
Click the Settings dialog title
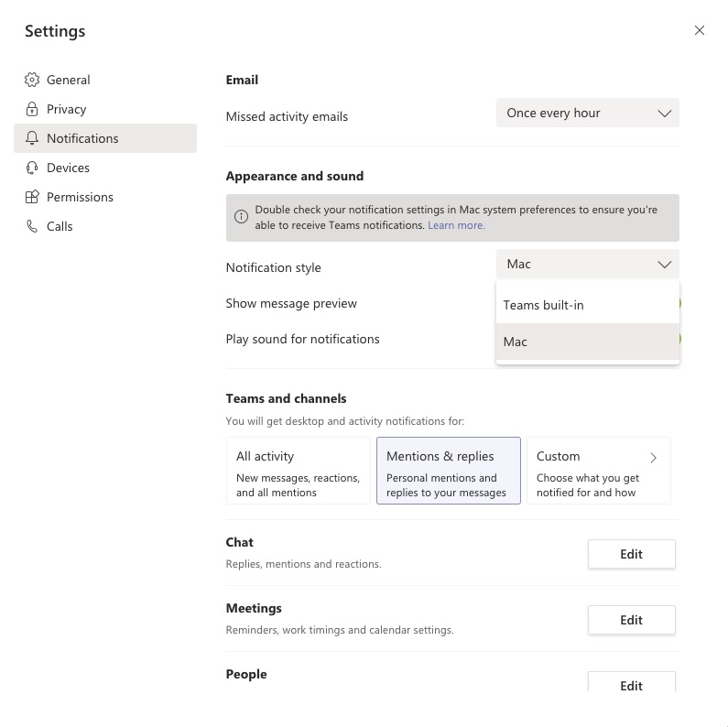coord(55,31)
